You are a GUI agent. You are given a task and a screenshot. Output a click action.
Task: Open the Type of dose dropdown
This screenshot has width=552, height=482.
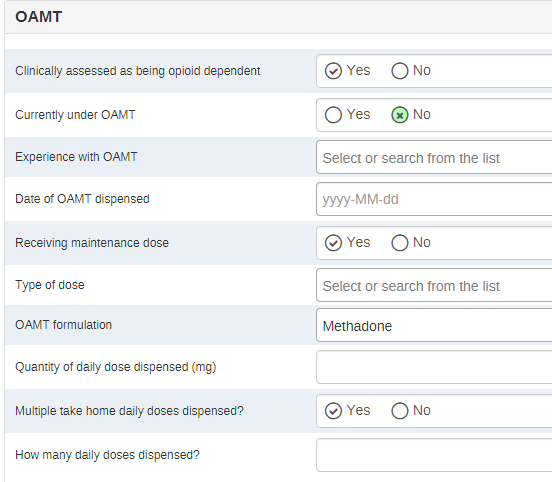(434, 285)
